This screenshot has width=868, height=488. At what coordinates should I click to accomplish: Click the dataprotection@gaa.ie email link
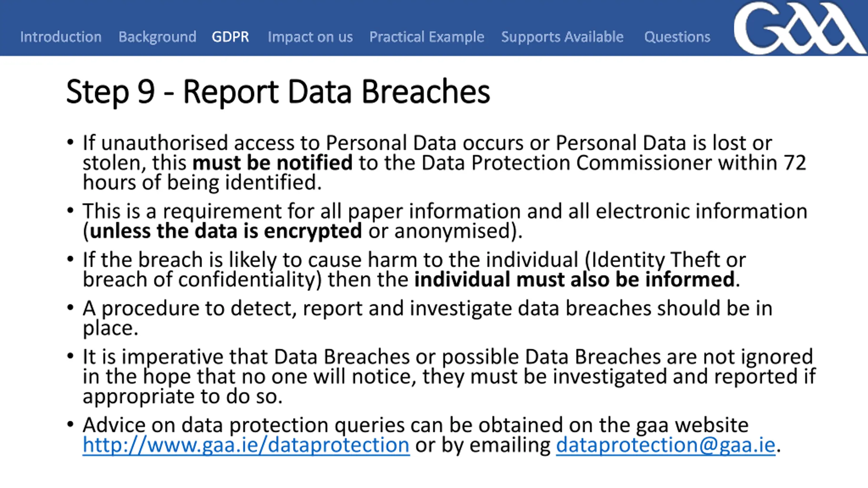tap(666, 445)
